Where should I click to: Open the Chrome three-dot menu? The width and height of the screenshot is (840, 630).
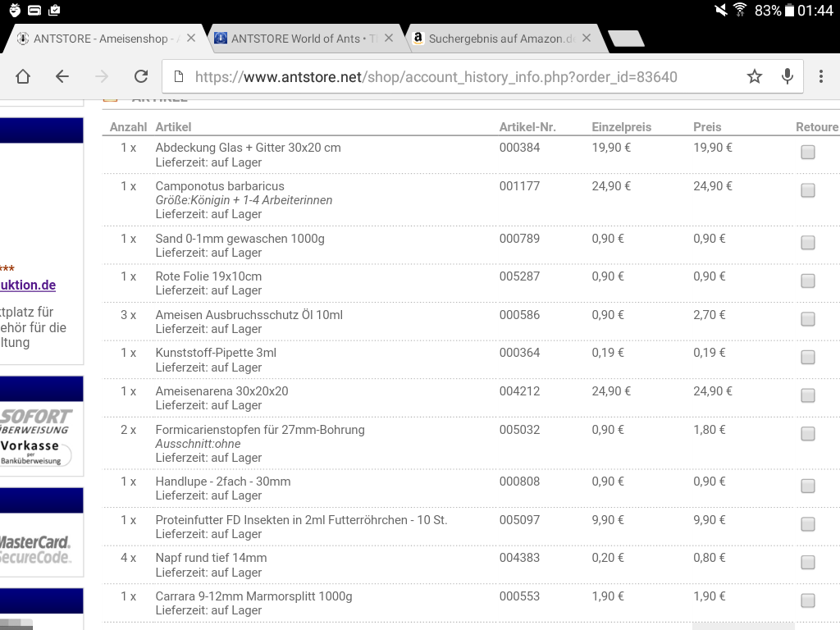click(x=821, y=76)
